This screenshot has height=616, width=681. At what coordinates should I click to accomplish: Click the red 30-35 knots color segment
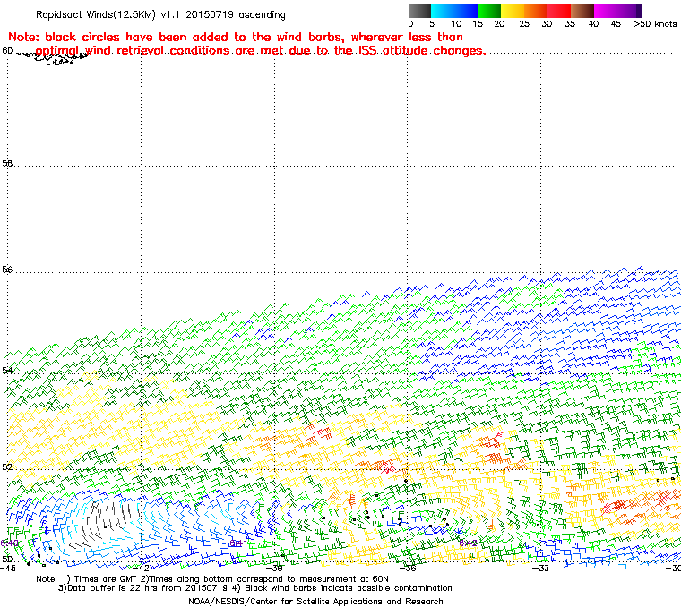pos(559,11)
